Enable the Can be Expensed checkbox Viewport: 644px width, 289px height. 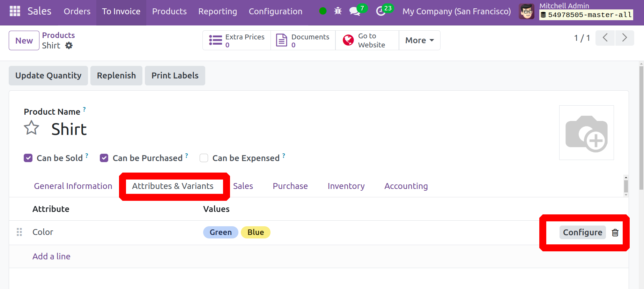(204, 158)
